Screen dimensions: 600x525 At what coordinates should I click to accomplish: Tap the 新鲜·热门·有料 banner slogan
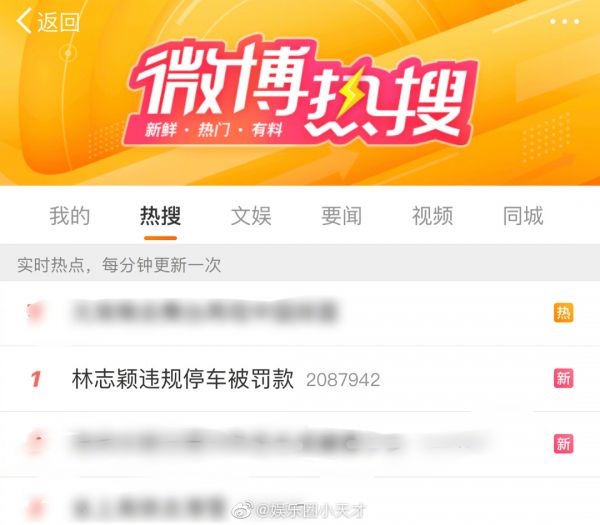point(214,130)
